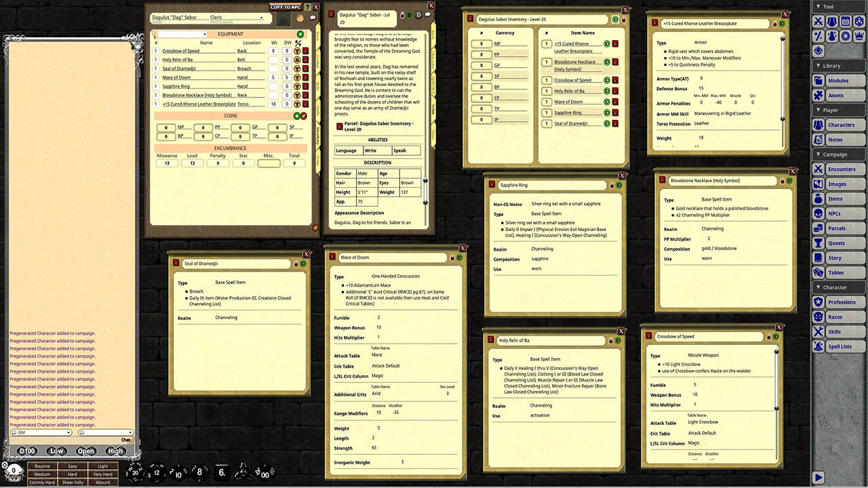The height and width of the screenshot is (488, 868).
Task: Open the Combat Tracker crossed-swords icon
Action: pyautogui.click(x=818, y=21)
